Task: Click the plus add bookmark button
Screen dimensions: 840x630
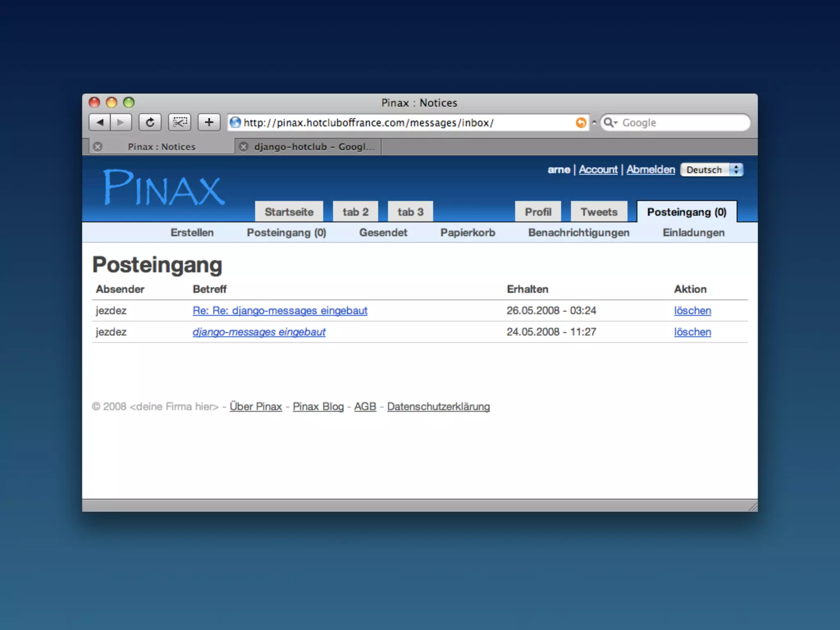Action: pos(209,122)
